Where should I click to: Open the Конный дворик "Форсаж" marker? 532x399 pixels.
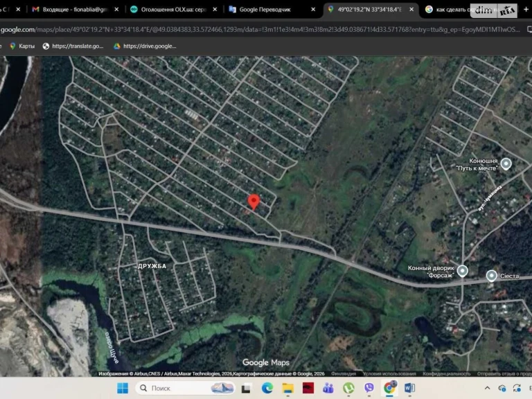click(x=462, y=271)
